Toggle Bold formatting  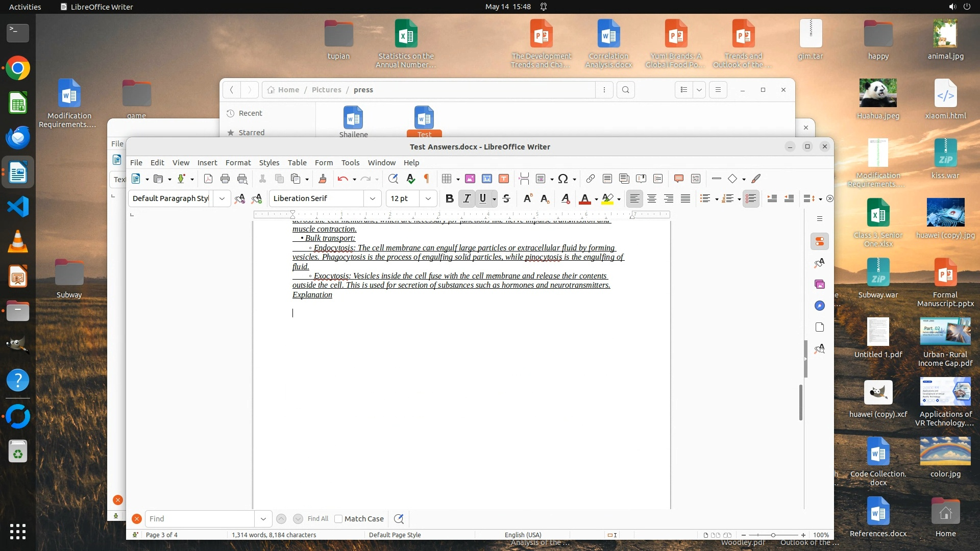tap(449, 198)
